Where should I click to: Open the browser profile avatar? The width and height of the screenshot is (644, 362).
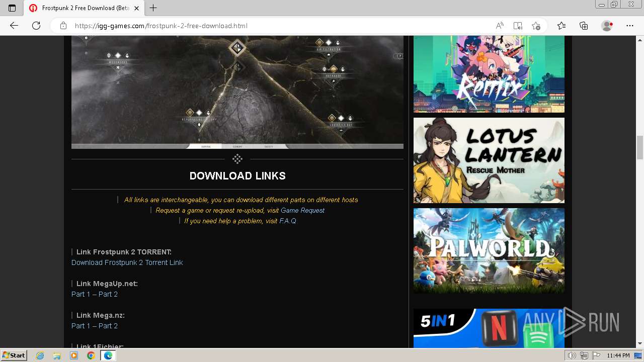[x=607, y=26]
